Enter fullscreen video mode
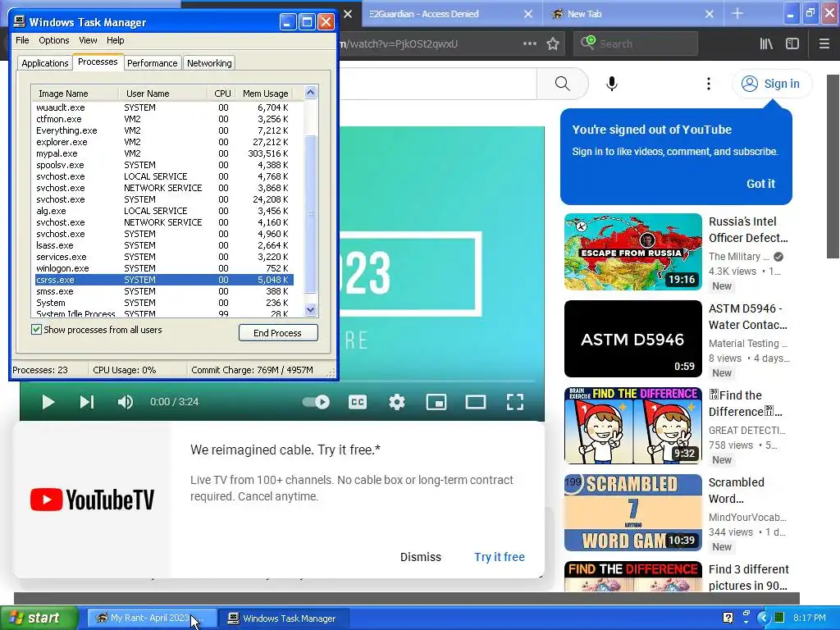Viewport: 840px width, 630px height. [515, 402]
